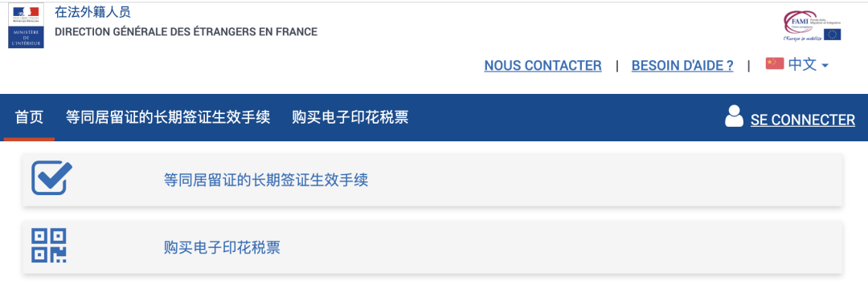
Task: Click the Chinese flag icon
Action: (775, 64)
